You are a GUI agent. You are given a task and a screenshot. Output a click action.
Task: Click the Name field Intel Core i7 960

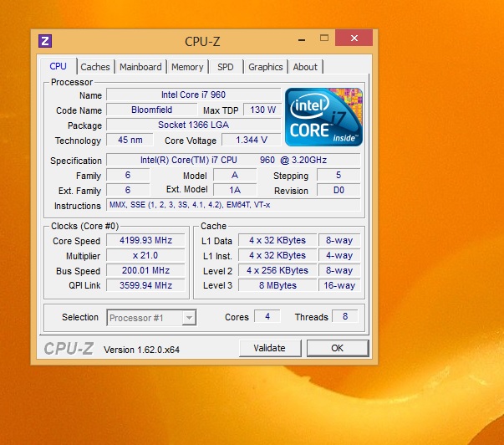[194, 95]
